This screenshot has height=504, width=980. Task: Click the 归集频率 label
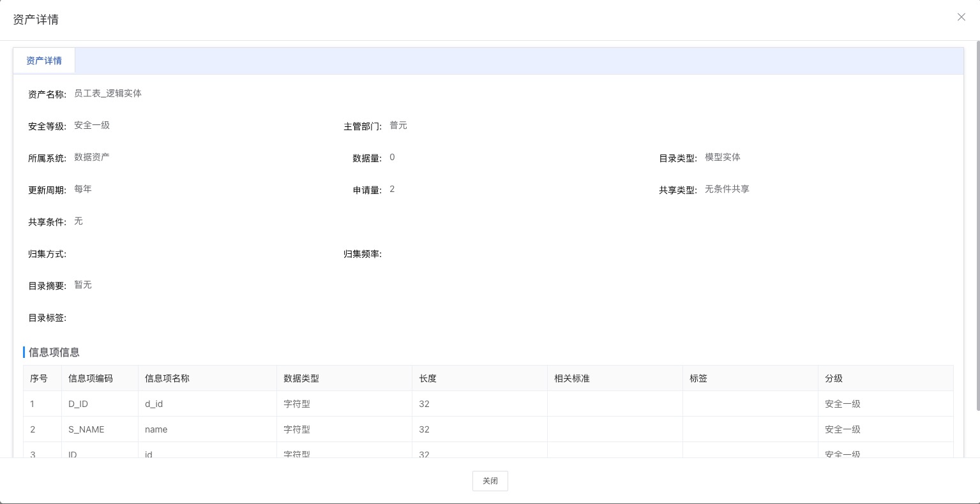[363, 254]
